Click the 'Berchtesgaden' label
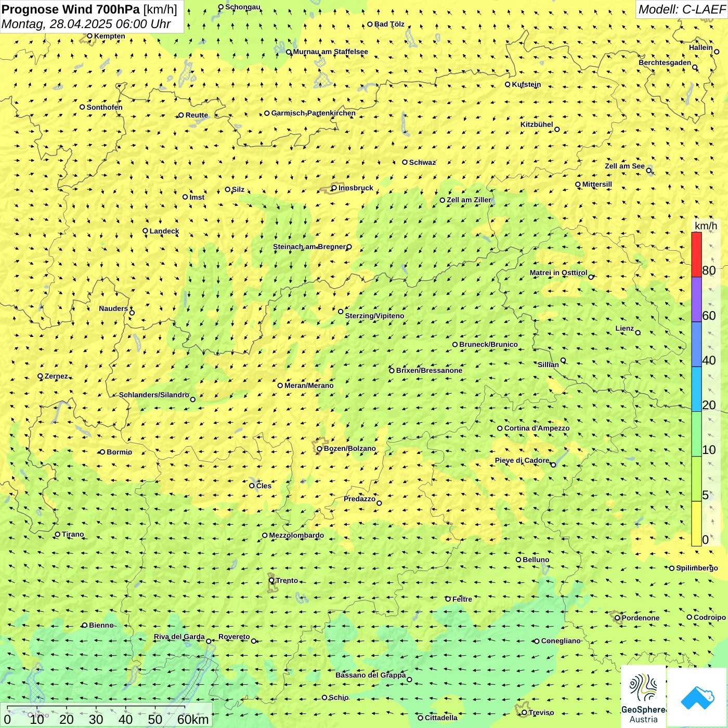This screenshot has height=728, width=728. click(665, 62)
